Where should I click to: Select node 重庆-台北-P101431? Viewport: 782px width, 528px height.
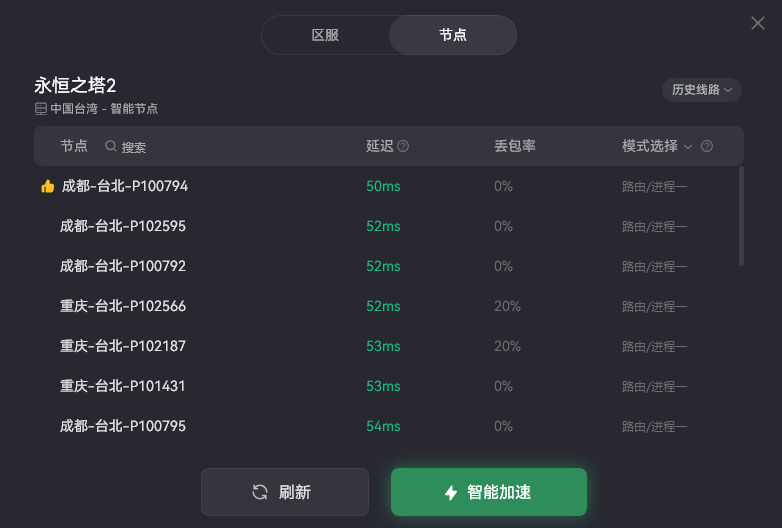pyautogui.click(x=123, y=386)
